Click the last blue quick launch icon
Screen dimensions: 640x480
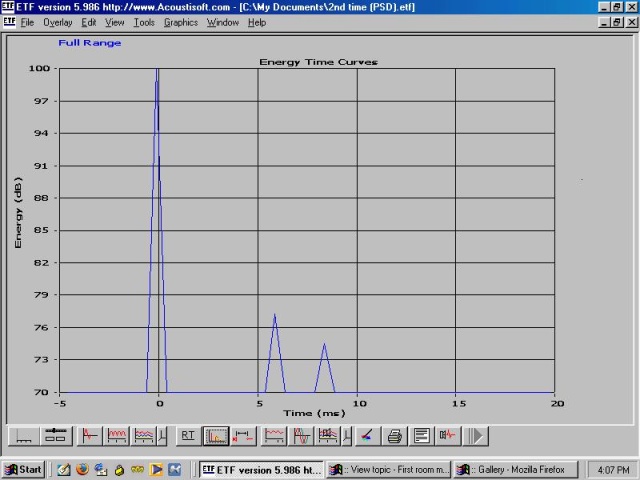174,470
